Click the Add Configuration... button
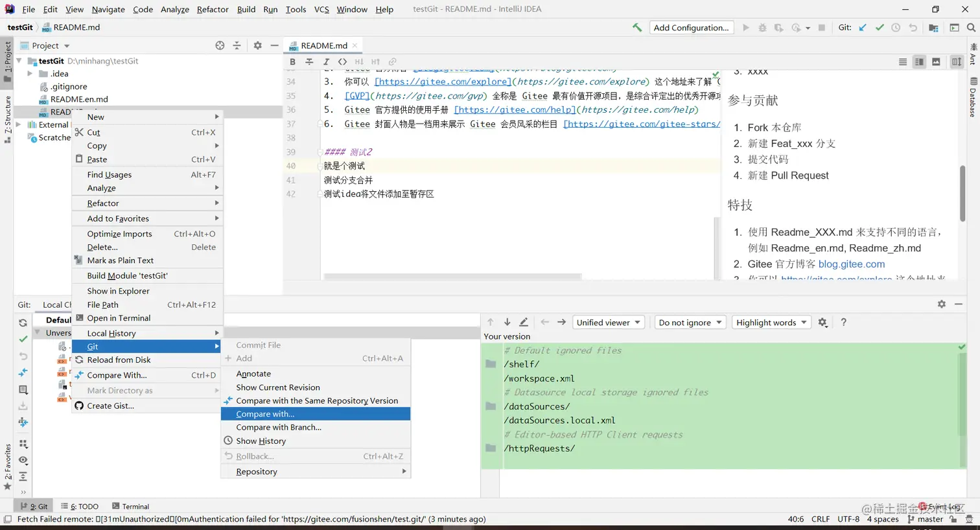Image resolution: width=980 pixels, height=530 pixels. point(691,27)
